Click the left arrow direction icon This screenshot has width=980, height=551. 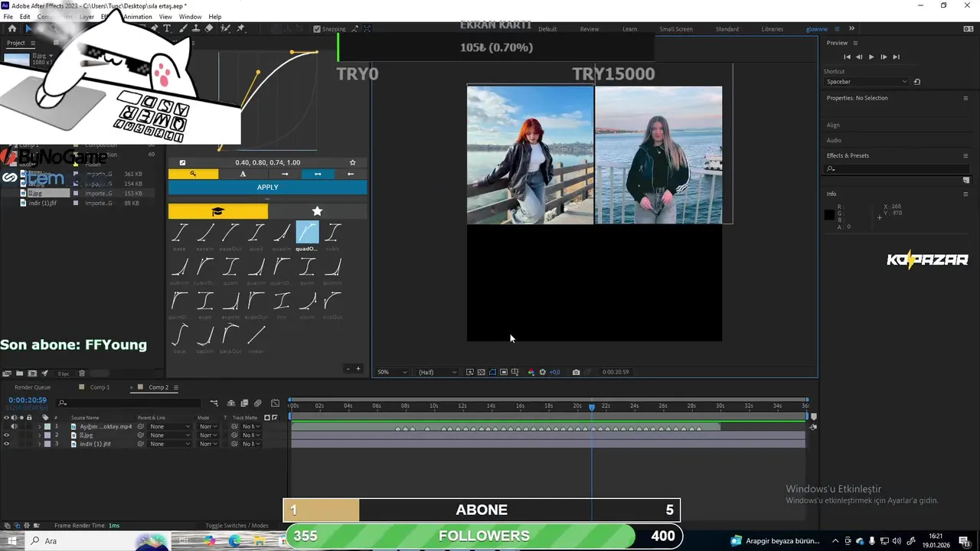tap(351, 174)
